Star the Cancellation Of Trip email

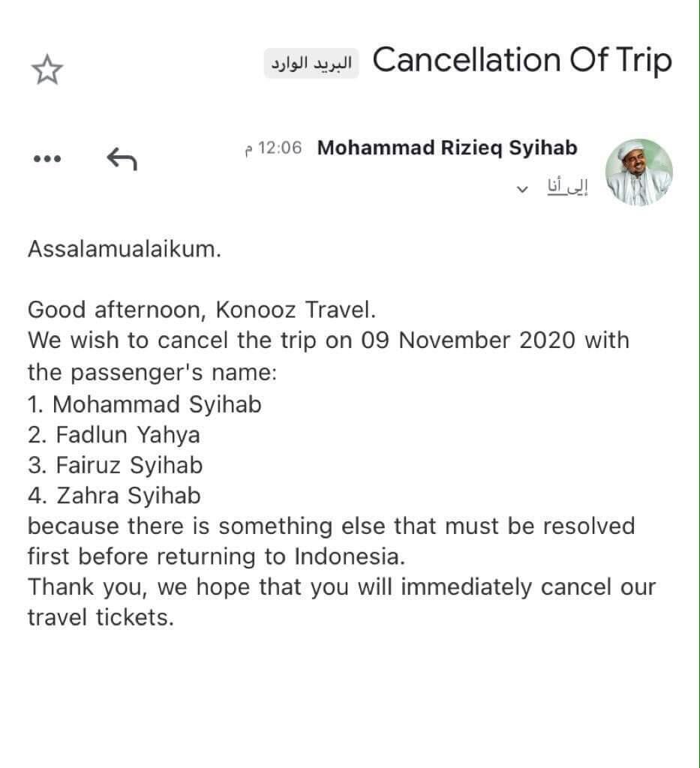click(47, 70)
